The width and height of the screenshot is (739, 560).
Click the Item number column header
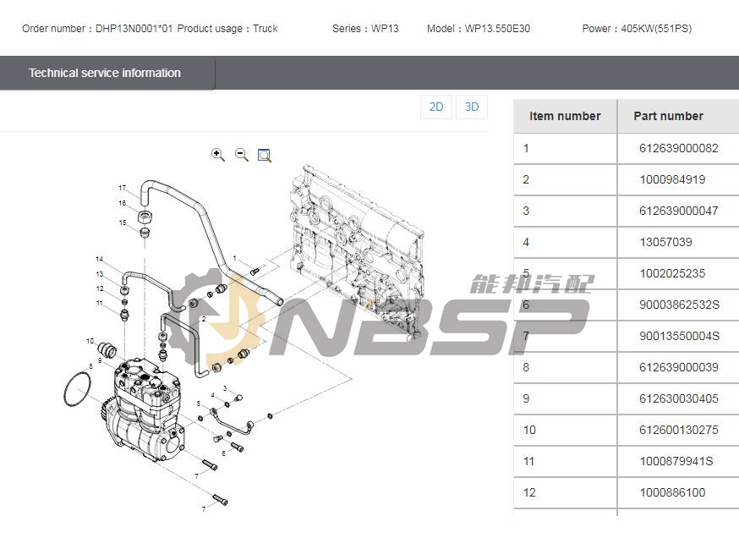coord(565,116)
